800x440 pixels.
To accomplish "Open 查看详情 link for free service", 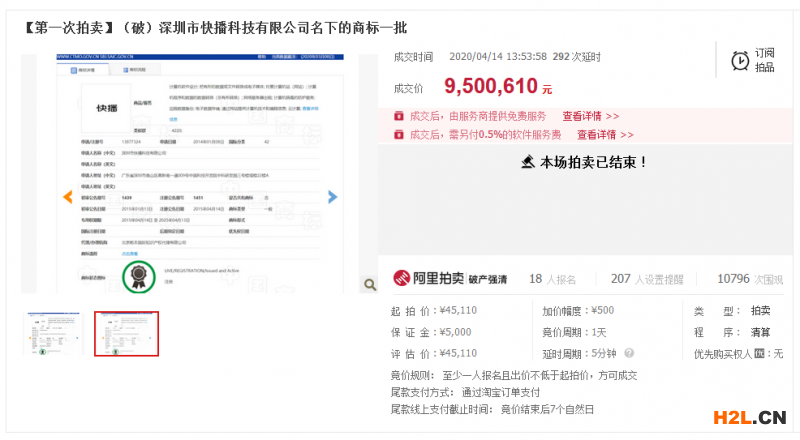I will [590, 116].
